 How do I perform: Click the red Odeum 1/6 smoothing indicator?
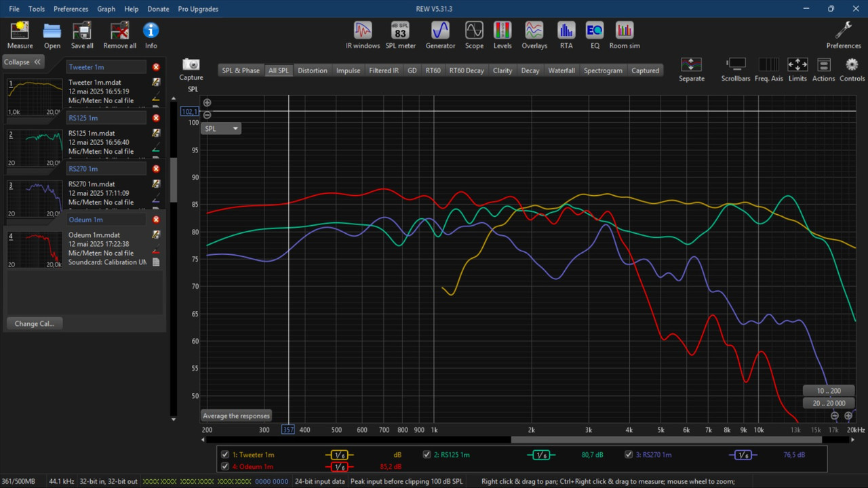point(340,467)
